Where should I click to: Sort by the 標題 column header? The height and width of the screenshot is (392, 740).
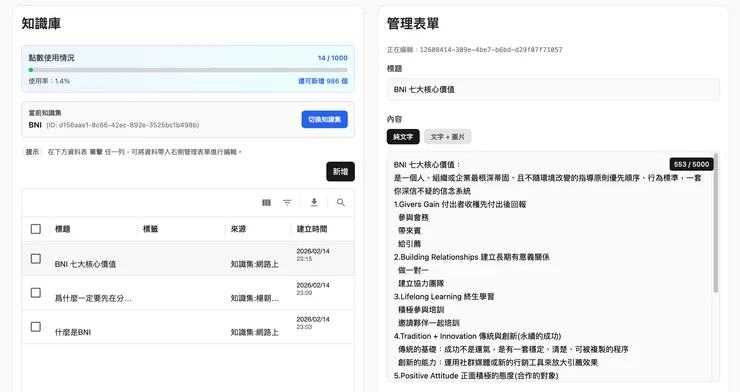(x=63, y=229)
